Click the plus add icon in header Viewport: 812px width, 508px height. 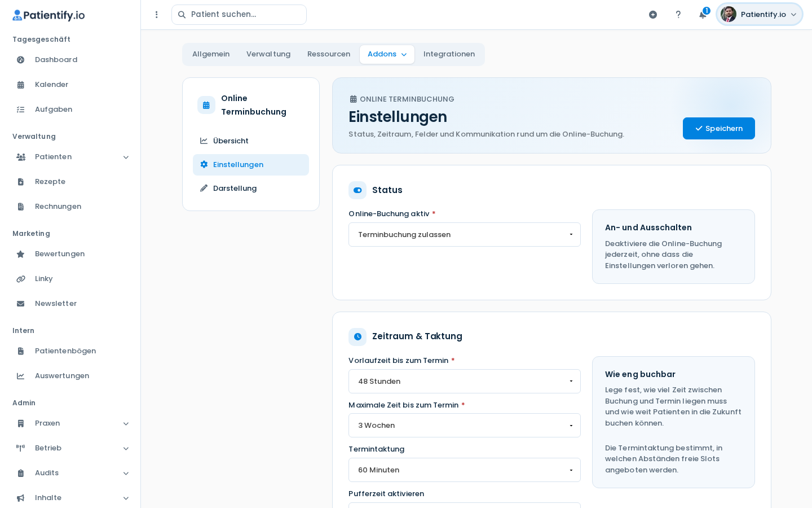[653, 15]
